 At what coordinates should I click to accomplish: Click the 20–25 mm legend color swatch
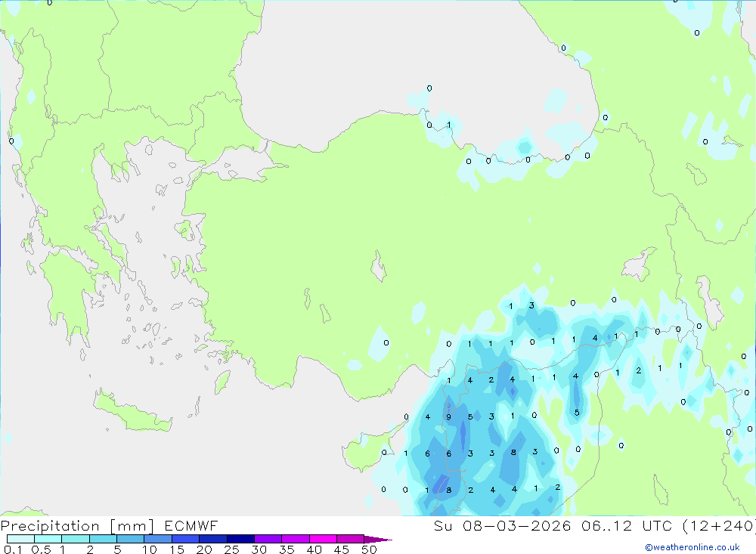213,539
